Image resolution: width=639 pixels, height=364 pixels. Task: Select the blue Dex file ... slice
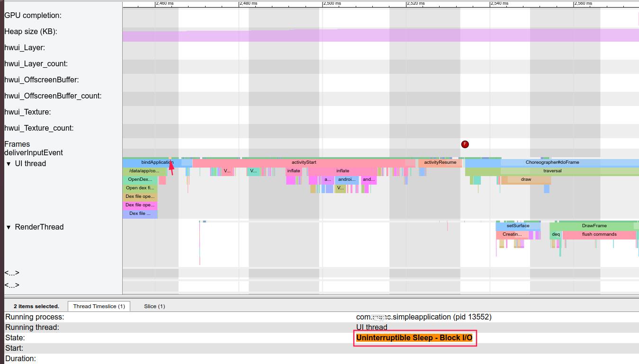point(140,213)
